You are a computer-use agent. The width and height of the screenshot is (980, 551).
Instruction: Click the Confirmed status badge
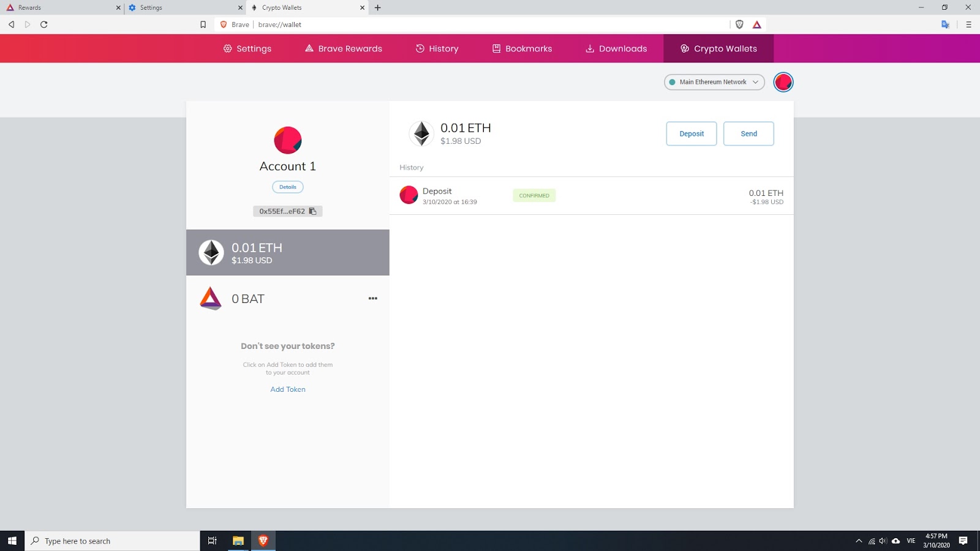click(533, 195)
